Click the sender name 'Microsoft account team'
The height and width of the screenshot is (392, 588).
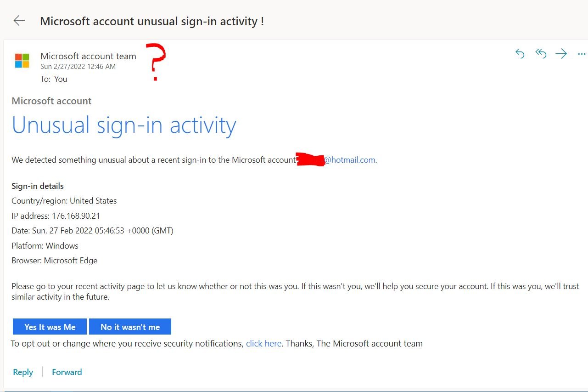click(88, 56)
